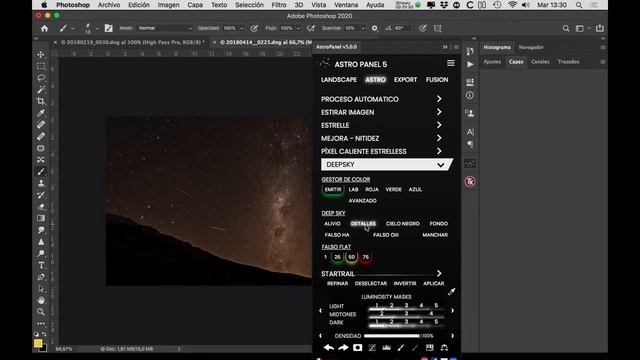This screenshot has height=360, width=640.
Task: Adjust the DENSIDAD slider bar
Action: click(392, 336)
